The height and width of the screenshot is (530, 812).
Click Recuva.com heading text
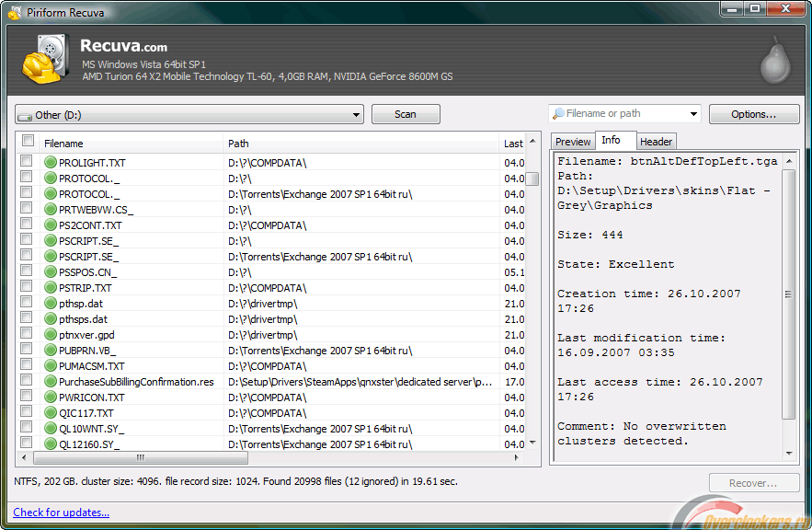[123, 46]
